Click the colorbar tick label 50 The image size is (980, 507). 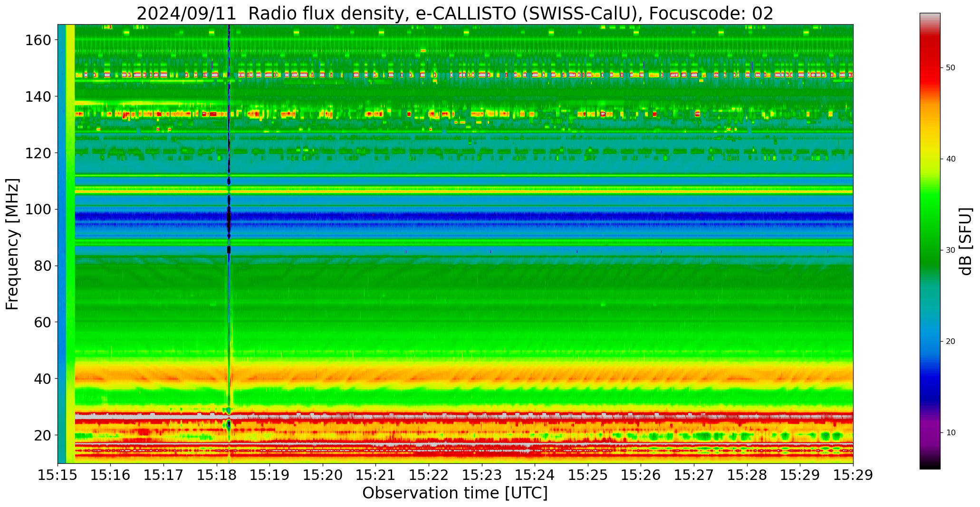951,68
